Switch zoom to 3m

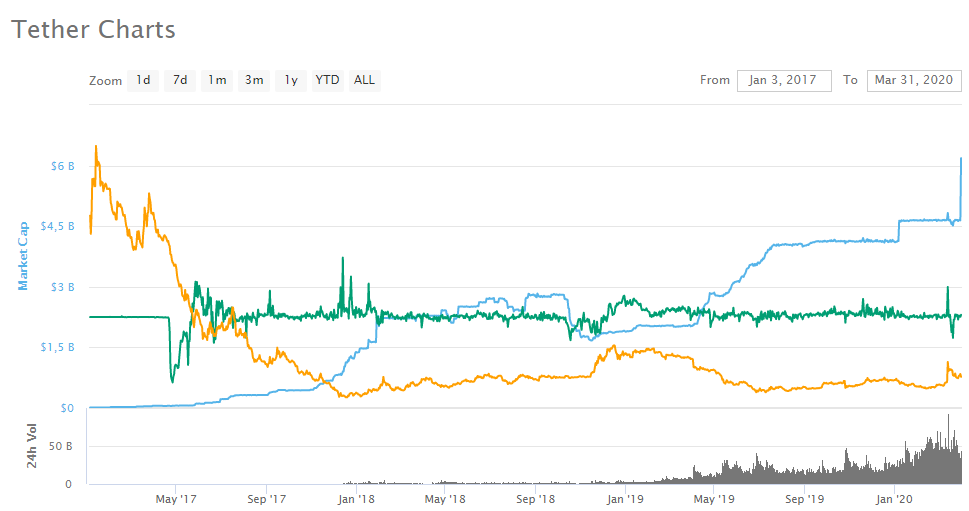click(x=254, y=80)
